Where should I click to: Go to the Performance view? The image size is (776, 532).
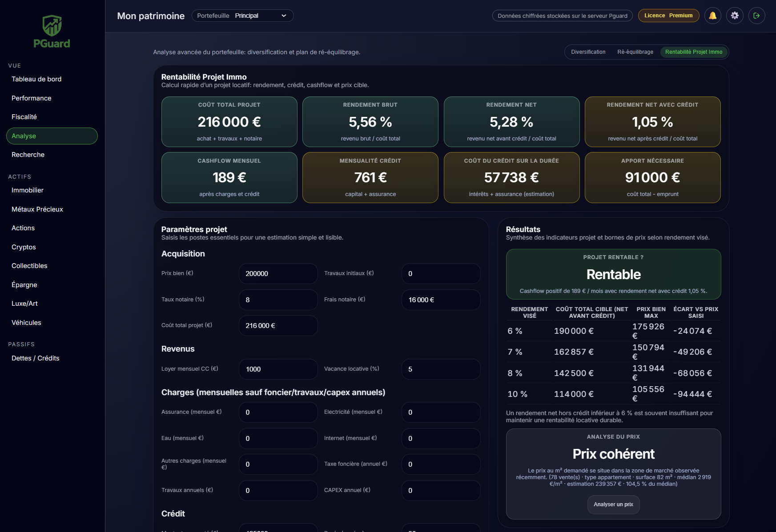pyautogui.click(x=32, y=98)
